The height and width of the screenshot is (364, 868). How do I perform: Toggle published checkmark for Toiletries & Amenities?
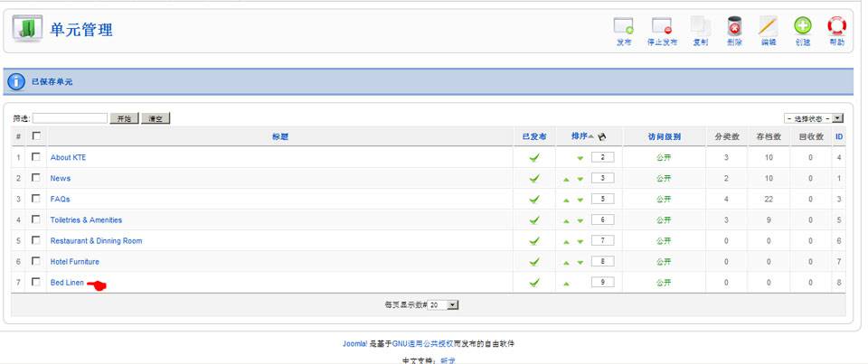534,220
